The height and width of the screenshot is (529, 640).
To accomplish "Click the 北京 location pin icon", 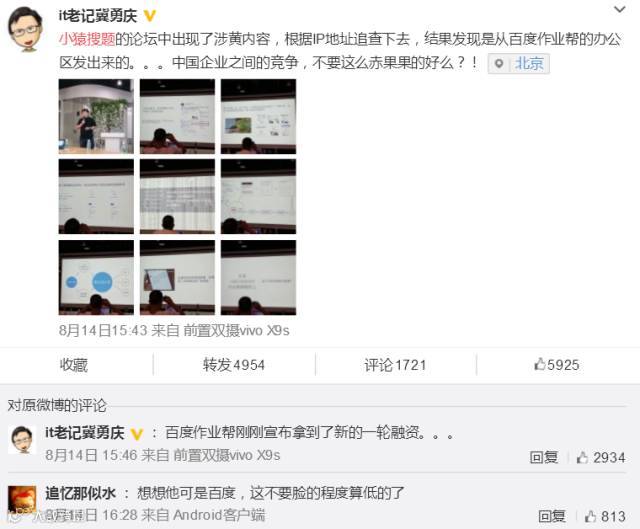I will click(499, 64).
